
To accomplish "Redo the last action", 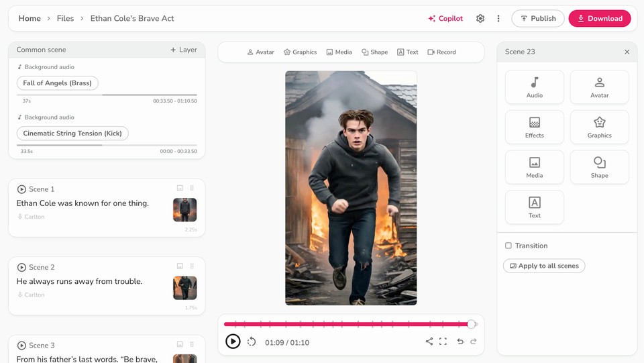I will (474, 342).
